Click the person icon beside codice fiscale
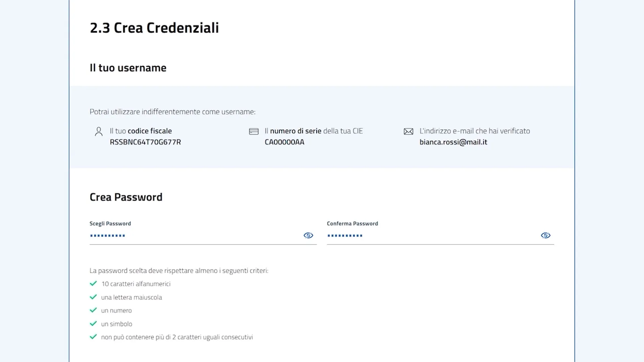 (99, 131)
